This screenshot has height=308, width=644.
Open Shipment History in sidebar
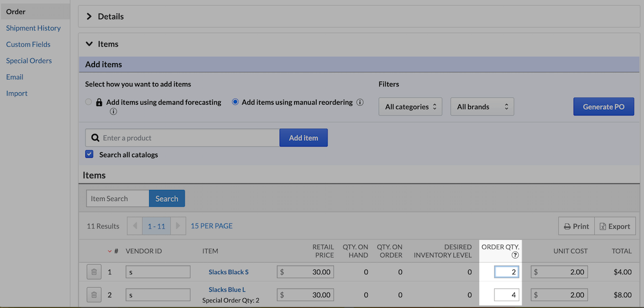(33, 28)
